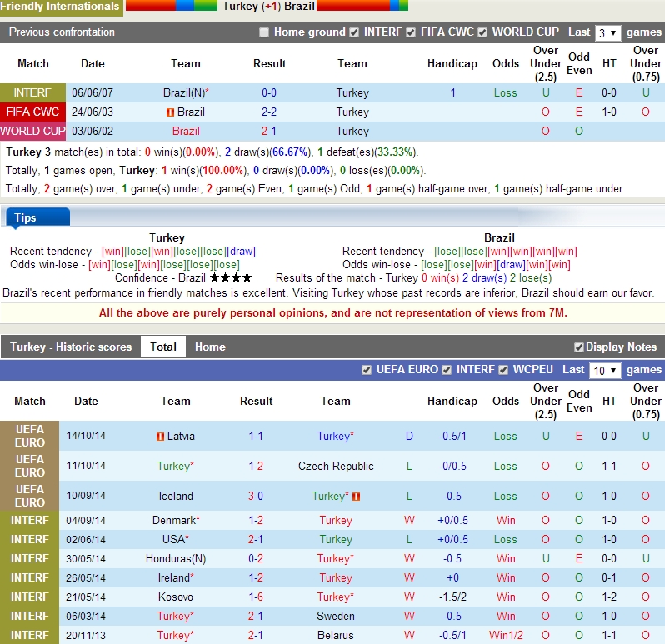The image size is (665, 644).
Task: Click the date 26/05/14
Action: click(86, 577)
